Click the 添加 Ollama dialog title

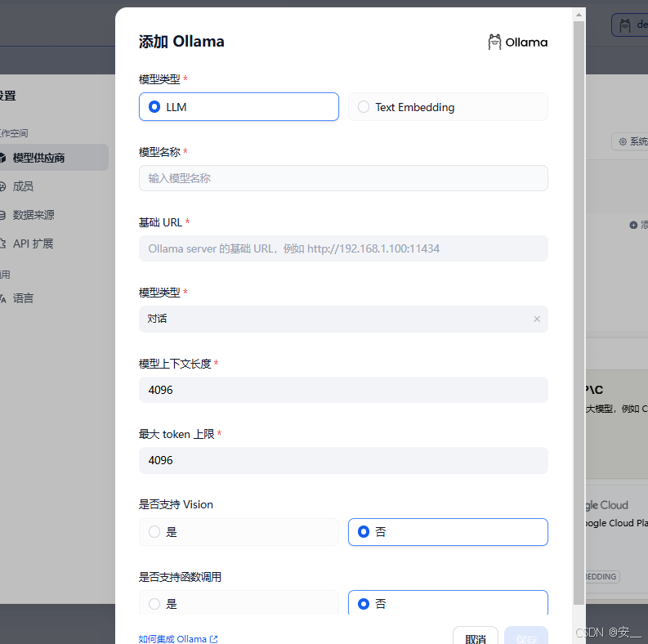coord(181,42)
